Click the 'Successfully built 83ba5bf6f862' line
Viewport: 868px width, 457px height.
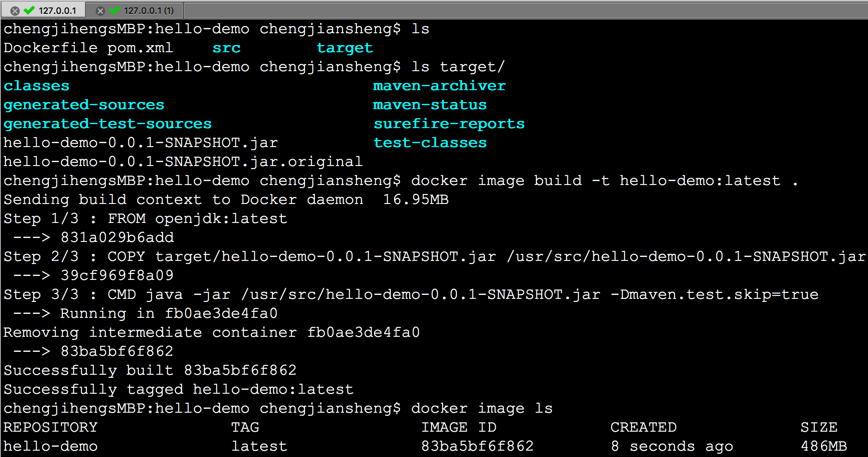150,370
